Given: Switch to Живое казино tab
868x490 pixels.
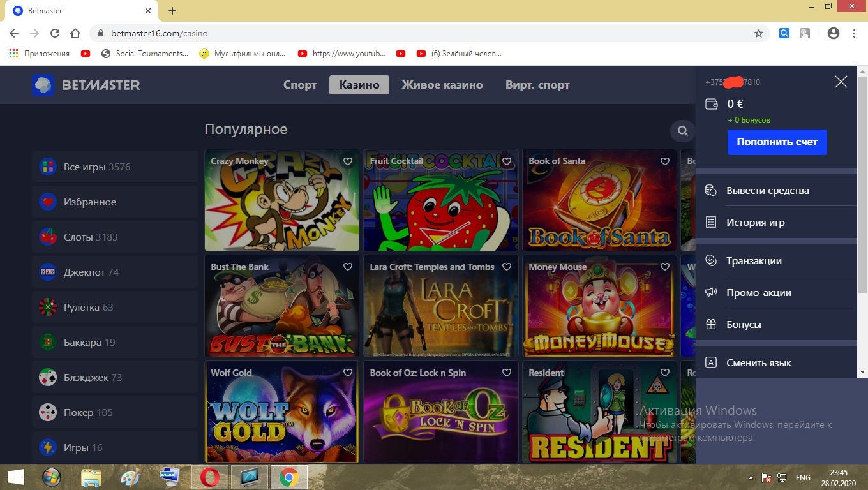Looking at the screenshot, I should coord(442,85).
